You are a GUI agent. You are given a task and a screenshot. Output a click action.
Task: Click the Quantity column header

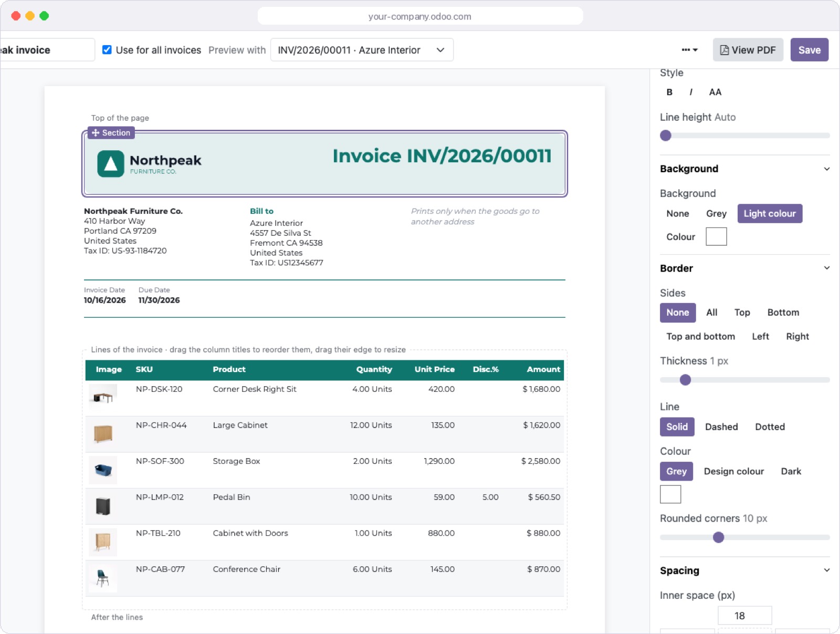[374, 370]
